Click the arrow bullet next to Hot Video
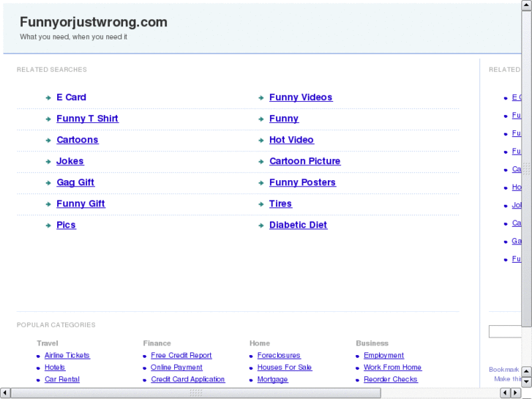Screen dimensions: 532x399 tap(261, 141)
